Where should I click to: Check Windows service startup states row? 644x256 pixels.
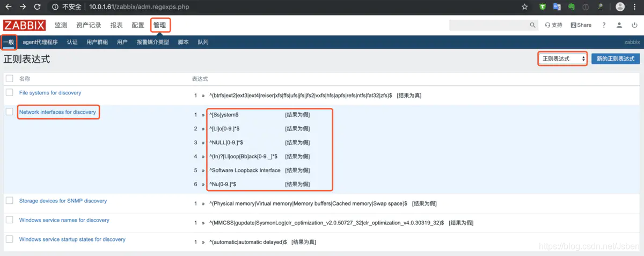coord(9,239)
